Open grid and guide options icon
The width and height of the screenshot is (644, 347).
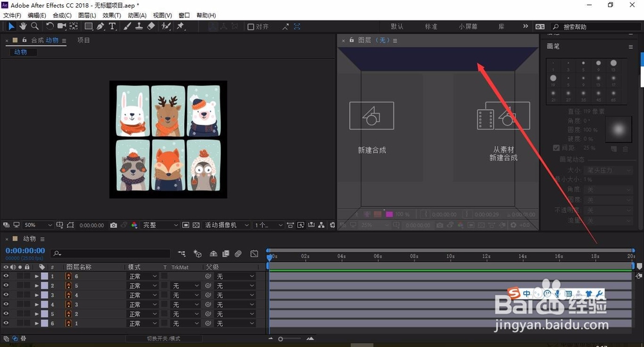point(59,225)
